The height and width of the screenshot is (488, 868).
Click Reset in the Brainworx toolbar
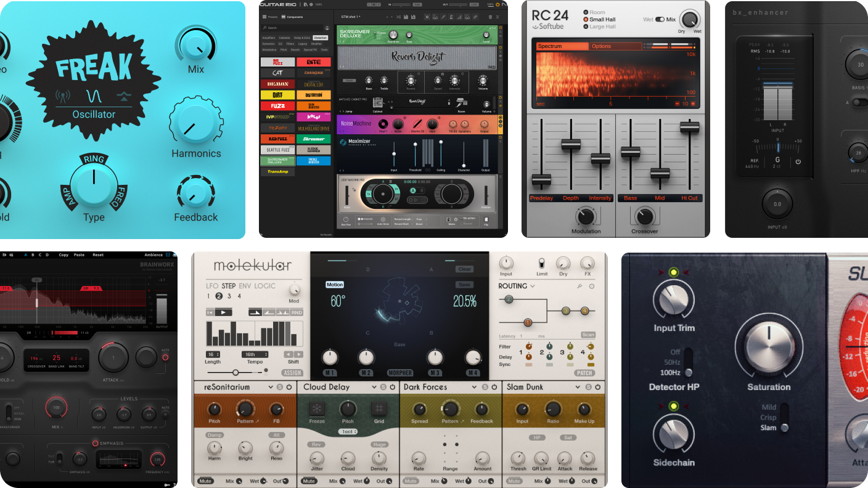tap(98, 254)
